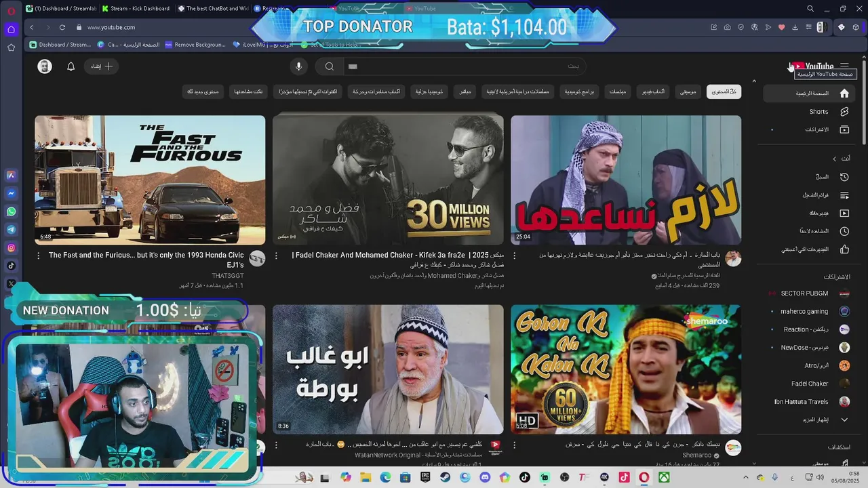The width and height of the screenshot is (868, 488).
Task: Open the account avatar menu
Action: pos(45,66)
